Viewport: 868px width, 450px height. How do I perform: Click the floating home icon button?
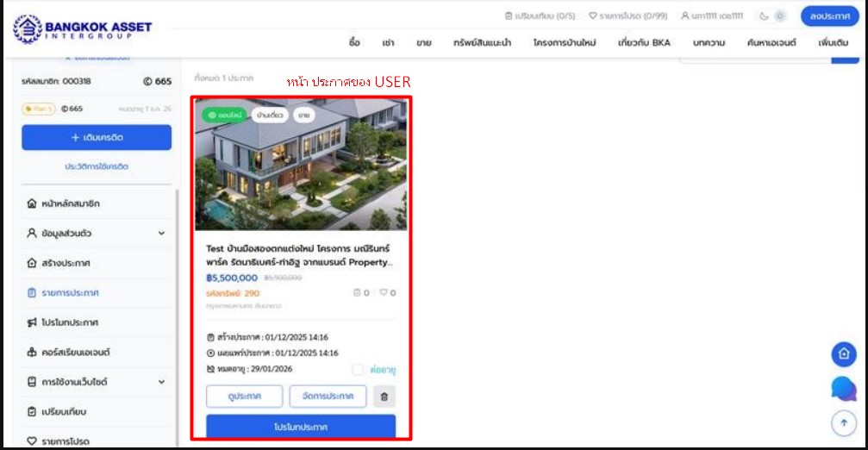point(843,353)
